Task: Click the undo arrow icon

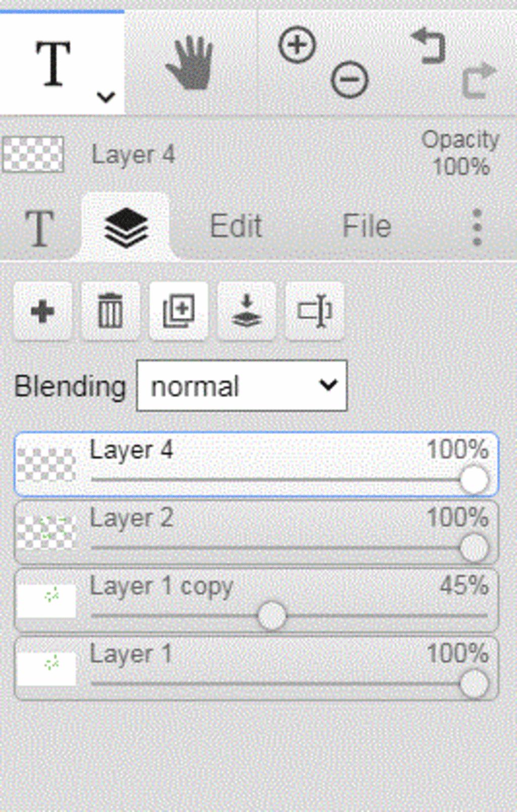Action: click(428, 46)
